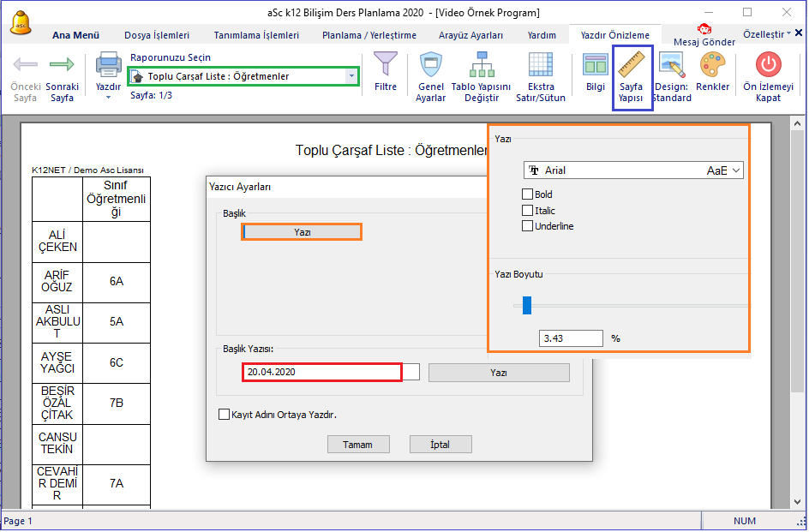Click the ASLI AKBULUT table cell
This screenshot has width=809, height=532.
57,322
